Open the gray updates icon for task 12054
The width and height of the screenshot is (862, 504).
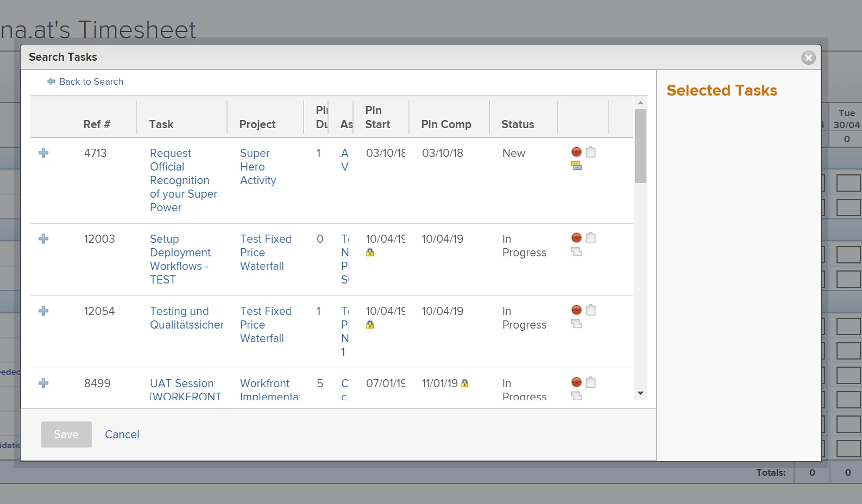click(x=577, y=324)
